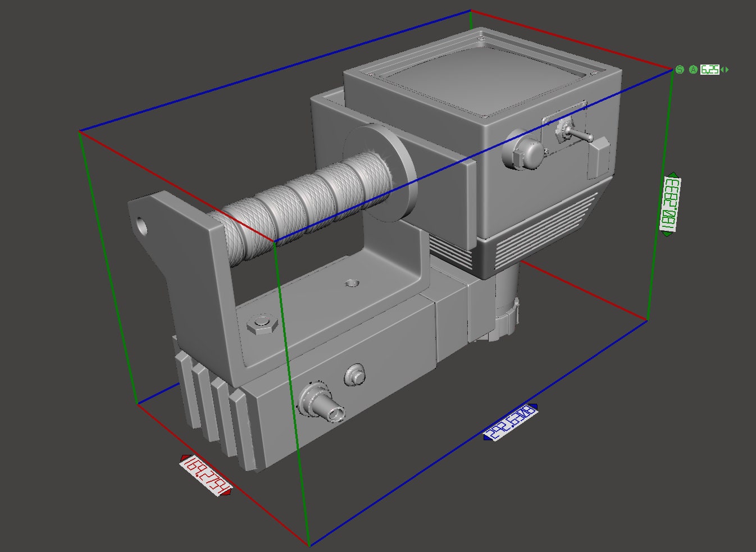The height and width of the screenshot is (552, 756).
Task: Click the green S status icon near the scale value
Action: coord(680,69)
